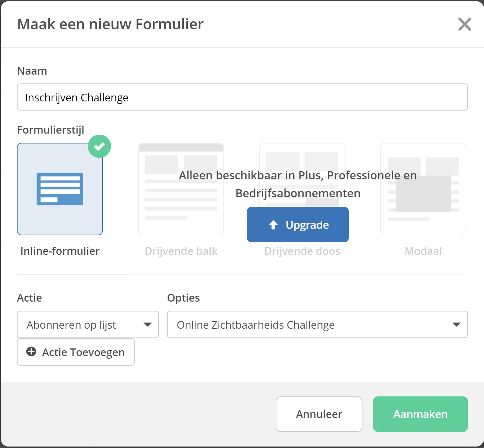Focus the Naam input field
Image resolution: width=484 pixels, height=448 pixels.
(242, 97)
